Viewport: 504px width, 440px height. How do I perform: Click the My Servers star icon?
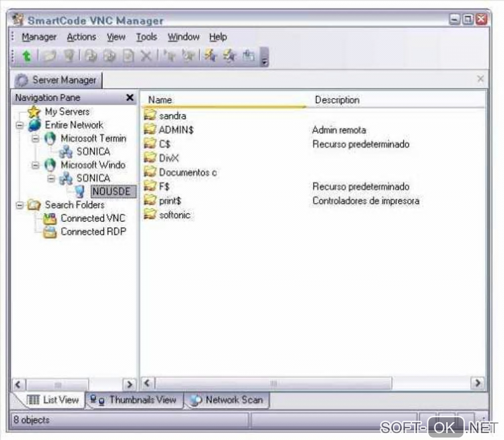(x=34, y=112)
